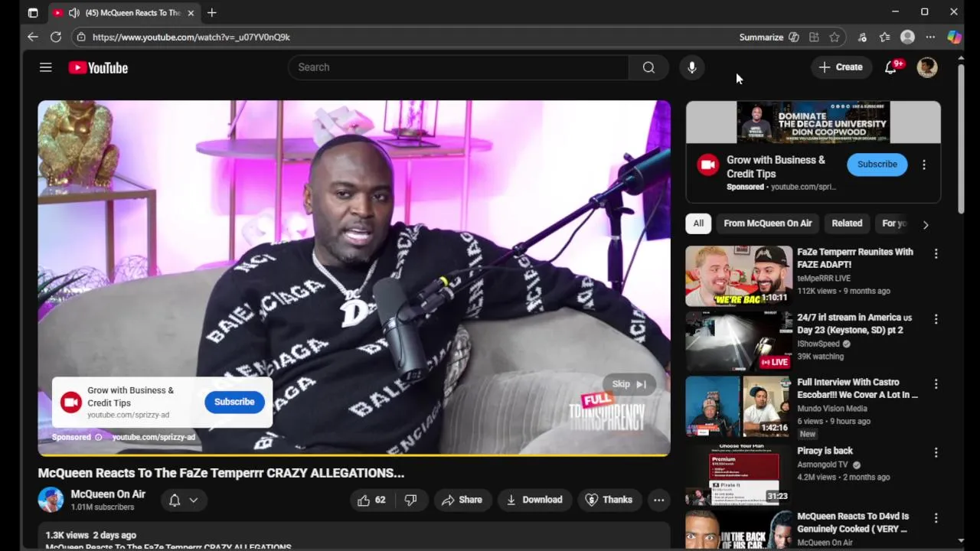Screen dimensions: 980x551
Task: Open Grow with Business & Credit Tips title
Action: 776,167
